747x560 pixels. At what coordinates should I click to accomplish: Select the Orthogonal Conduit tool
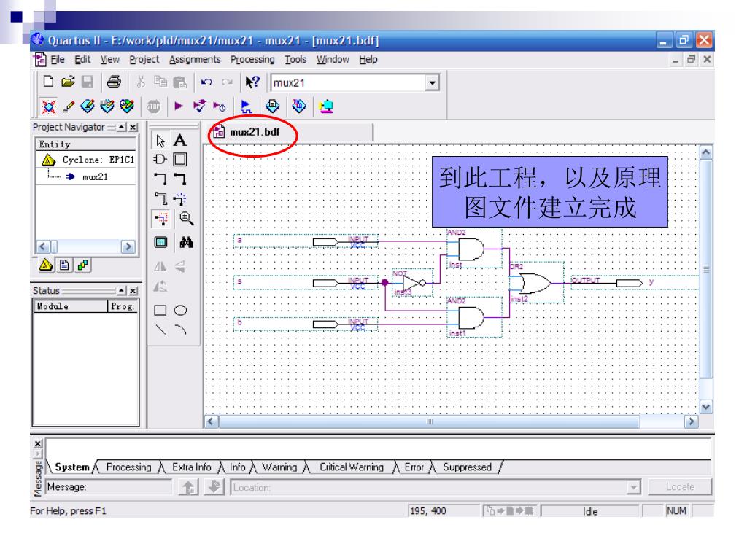tap(160, 198)
